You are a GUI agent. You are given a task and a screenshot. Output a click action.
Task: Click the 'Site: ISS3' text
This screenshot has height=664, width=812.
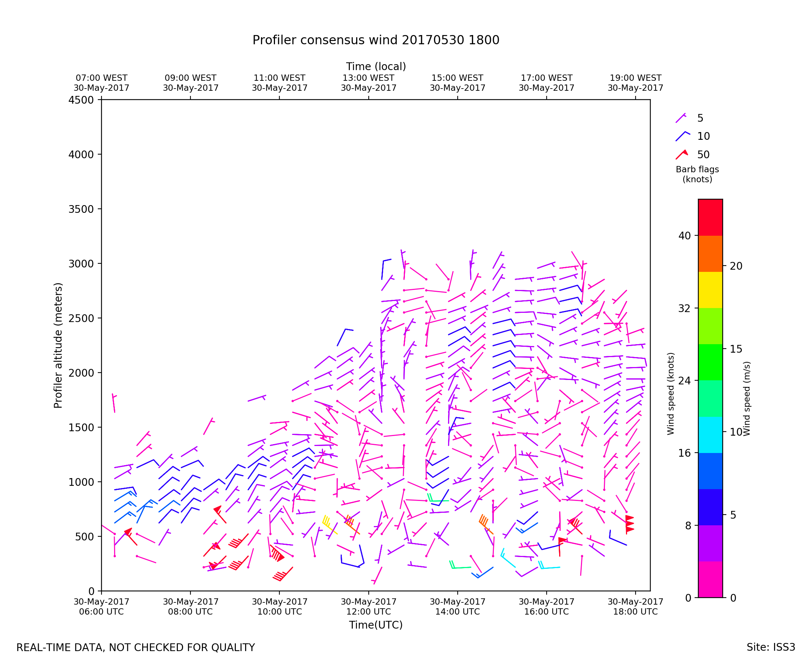click(770, 647)
